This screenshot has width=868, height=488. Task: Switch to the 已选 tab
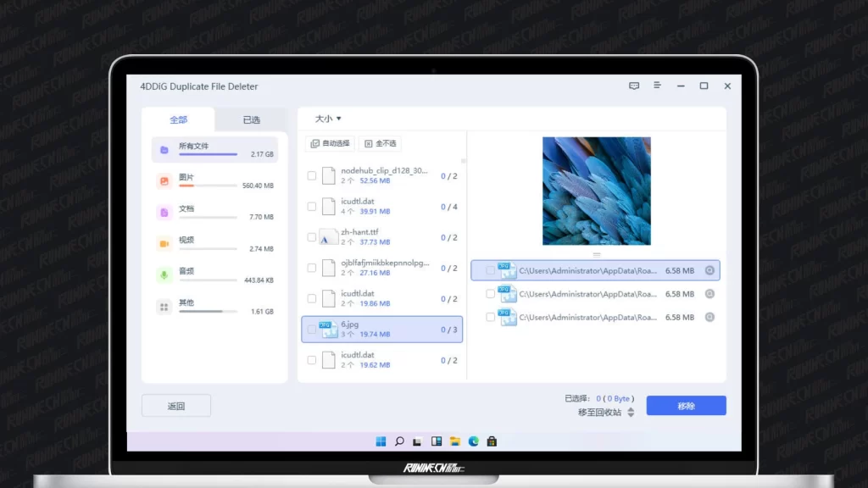click(x=252, y=120)
